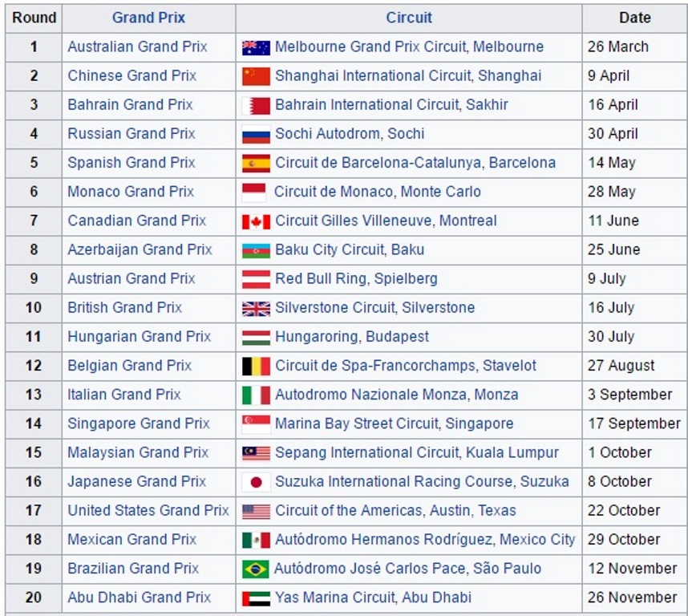
Task: Visit the Abu Dhabi Grand Prix page
Action: click(x=139, y=597)
